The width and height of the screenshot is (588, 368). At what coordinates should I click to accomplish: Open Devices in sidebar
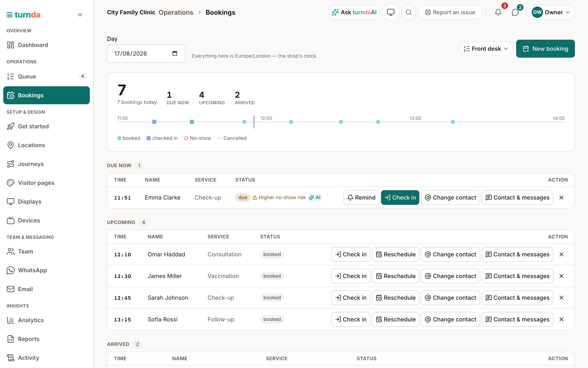click(x=46, y=220)
